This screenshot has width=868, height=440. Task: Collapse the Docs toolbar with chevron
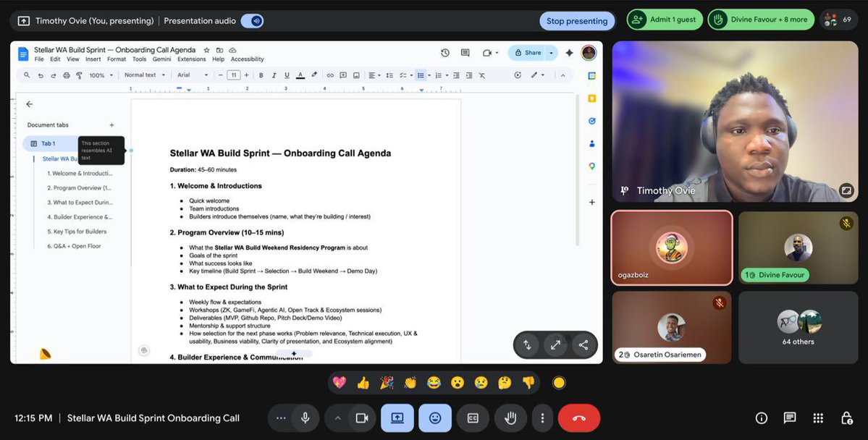coord(563,75)
